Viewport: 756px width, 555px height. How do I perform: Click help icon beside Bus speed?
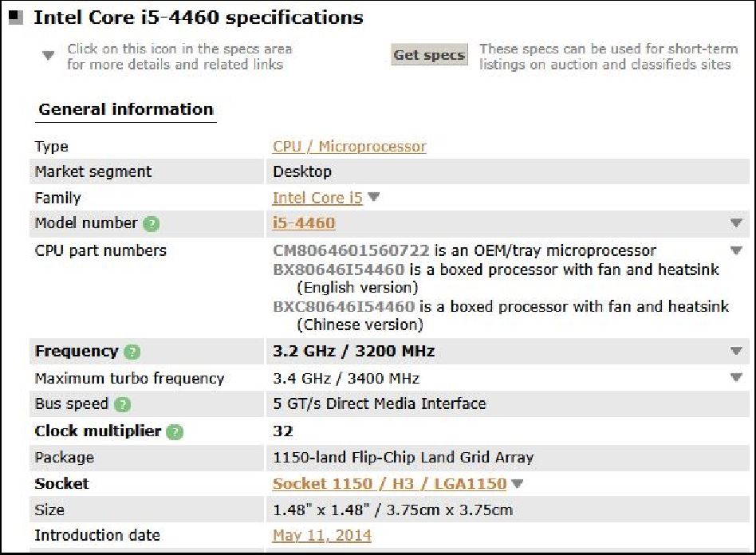pos(123,404)
